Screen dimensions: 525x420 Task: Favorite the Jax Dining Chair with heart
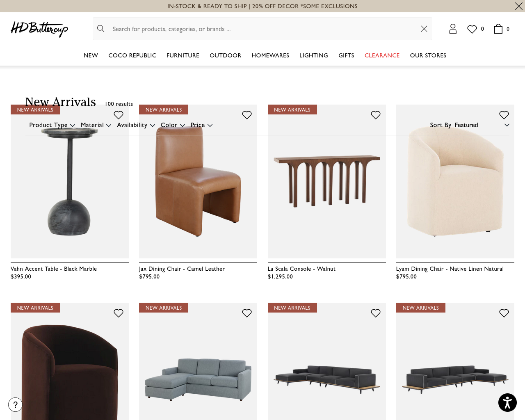(247, 115)
